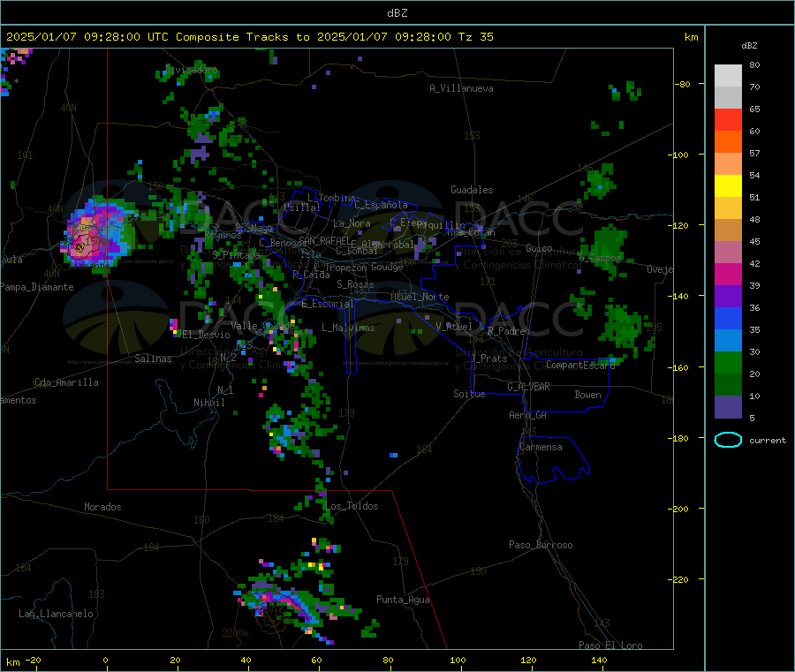Click the tan 48 dBZ swatch
Image resolution: width=795 pixels, height=672 pixels.
pyautogui.click(x=728, y=230)
